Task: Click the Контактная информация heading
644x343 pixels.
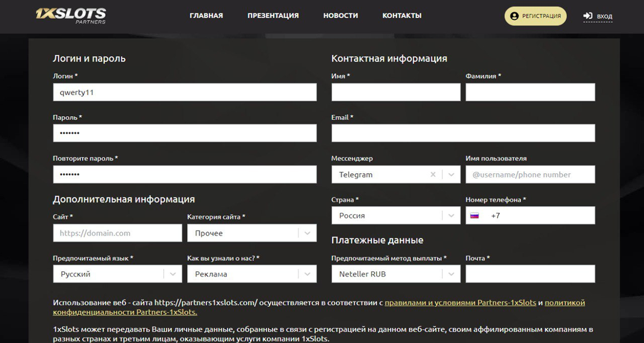Action: tap(389, 59)
